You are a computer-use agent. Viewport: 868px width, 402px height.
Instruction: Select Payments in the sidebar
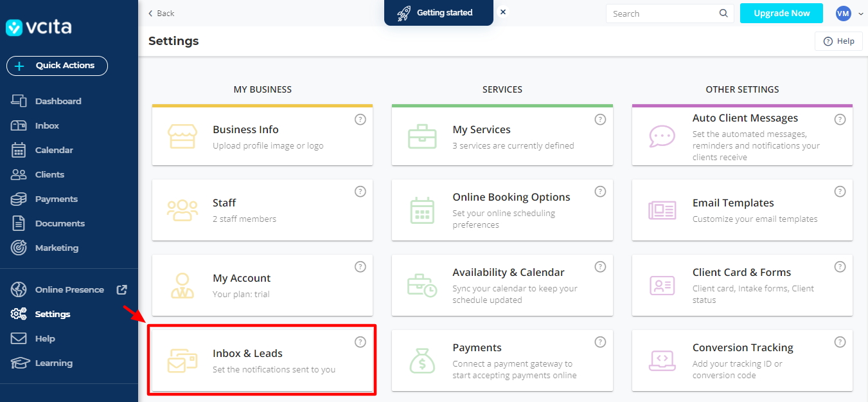57,199
